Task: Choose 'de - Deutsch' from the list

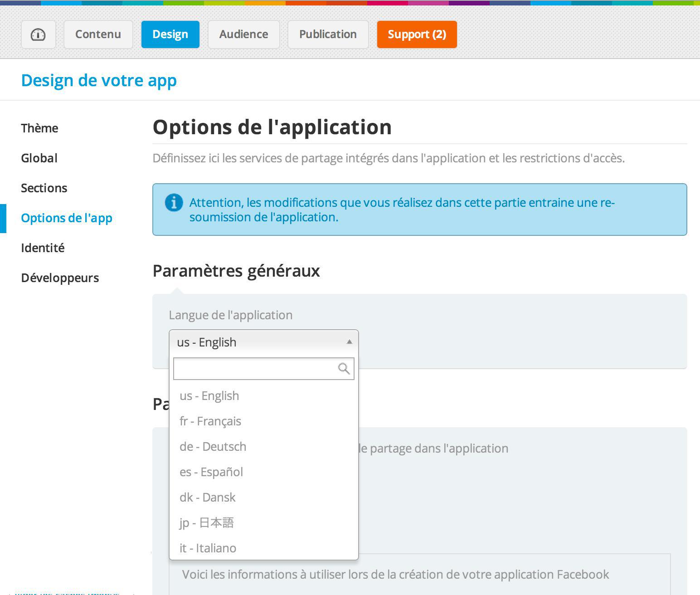Action: coord(213,447)
